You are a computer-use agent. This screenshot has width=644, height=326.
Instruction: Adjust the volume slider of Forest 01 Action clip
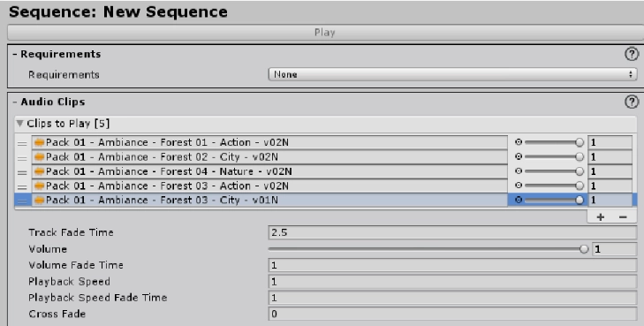coord(554,142)
